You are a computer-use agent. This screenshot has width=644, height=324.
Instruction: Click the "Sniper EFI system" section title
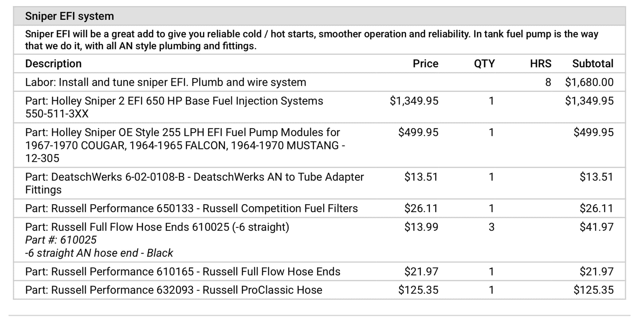[x=69, y=16]
